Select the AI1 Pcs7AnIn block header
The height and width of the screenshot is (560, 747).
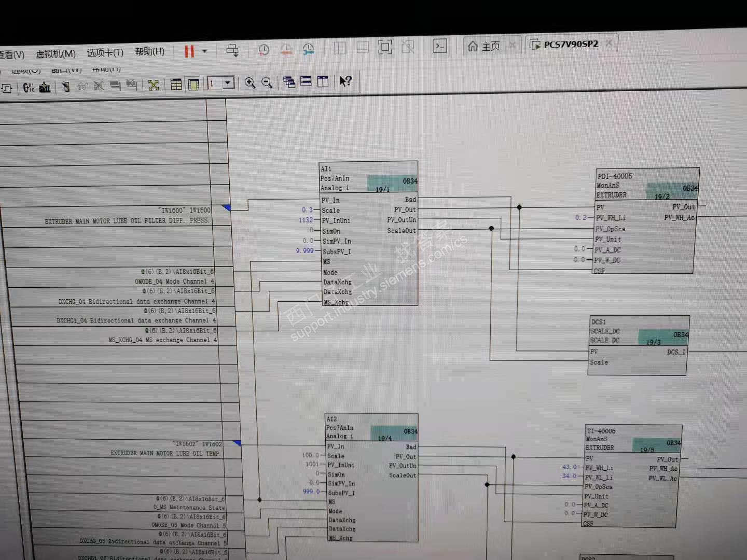click(x=368, y=177)
